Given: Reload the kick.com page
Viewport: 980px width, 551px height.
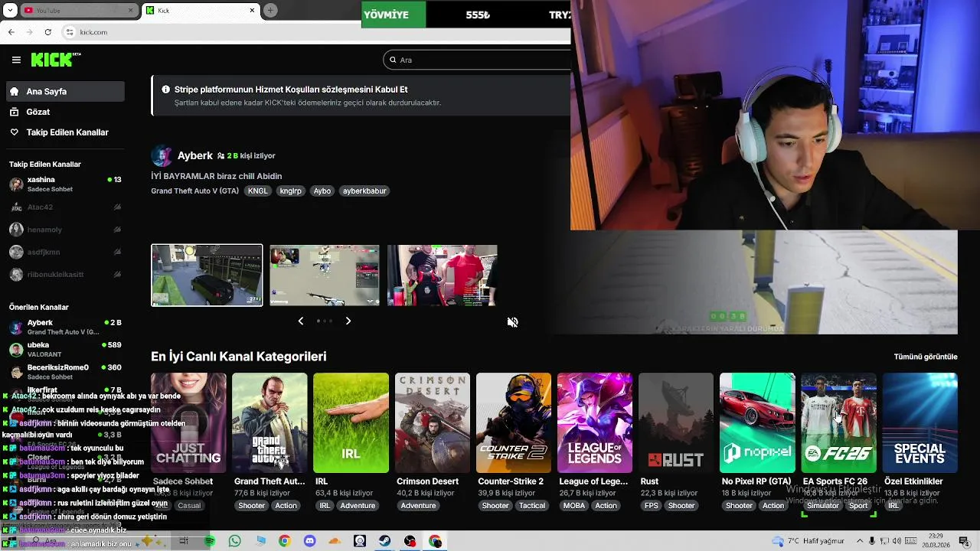Looking at the screenshot, I should point(48,32).
